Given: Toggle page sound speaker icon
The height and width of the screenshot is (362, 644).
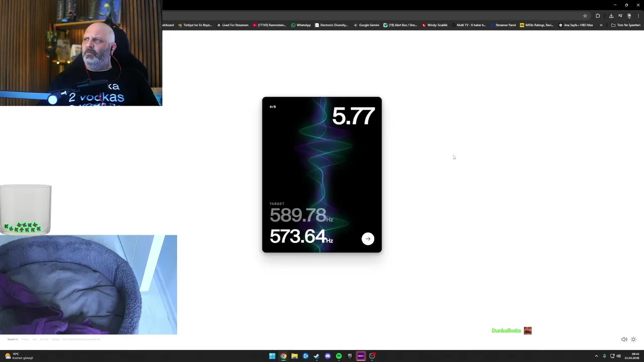Looking at the screenshot, I should click(624, 339).
